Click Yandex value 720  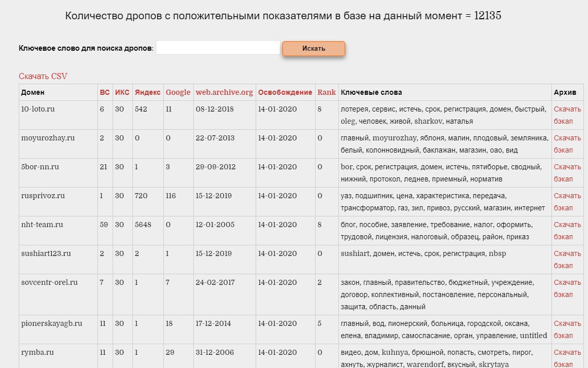click(x=141, y=196)
